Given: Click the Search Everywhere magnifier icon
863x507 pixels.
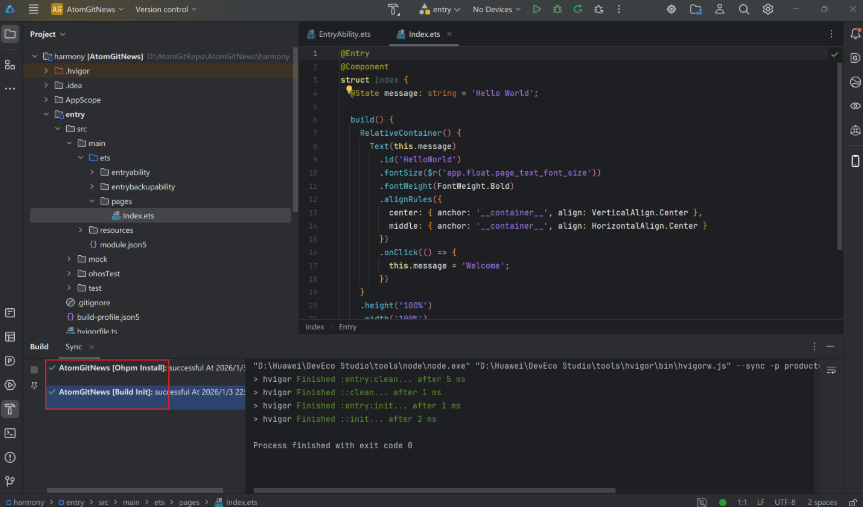Looking at the screenshot, I should click(744, 9).
